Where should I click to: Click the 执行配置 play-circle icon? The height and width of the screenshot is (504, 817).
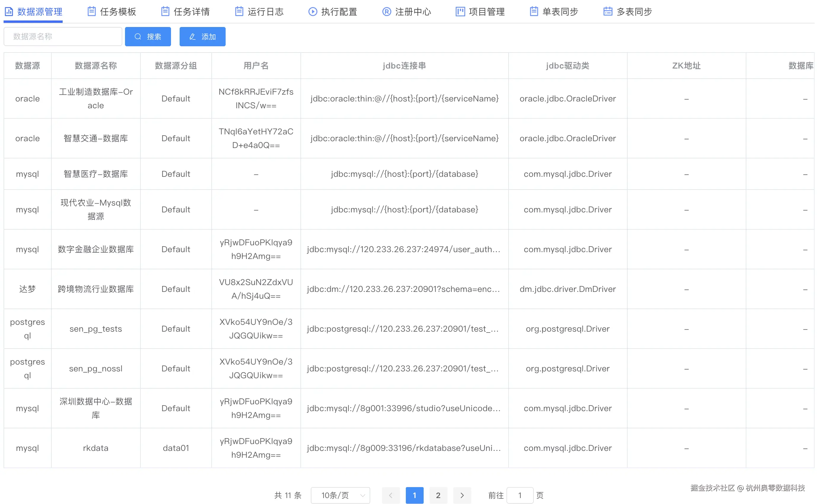[x=313, y=12]
